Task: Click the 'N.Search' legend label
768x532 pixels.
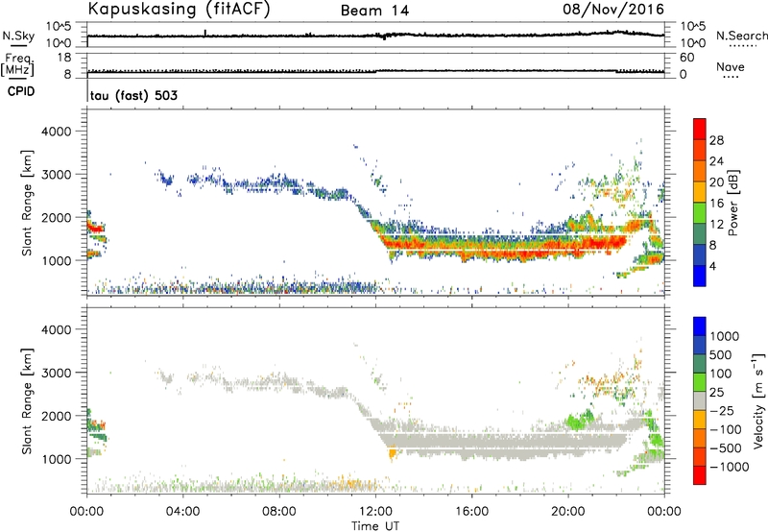Action: 741,36
